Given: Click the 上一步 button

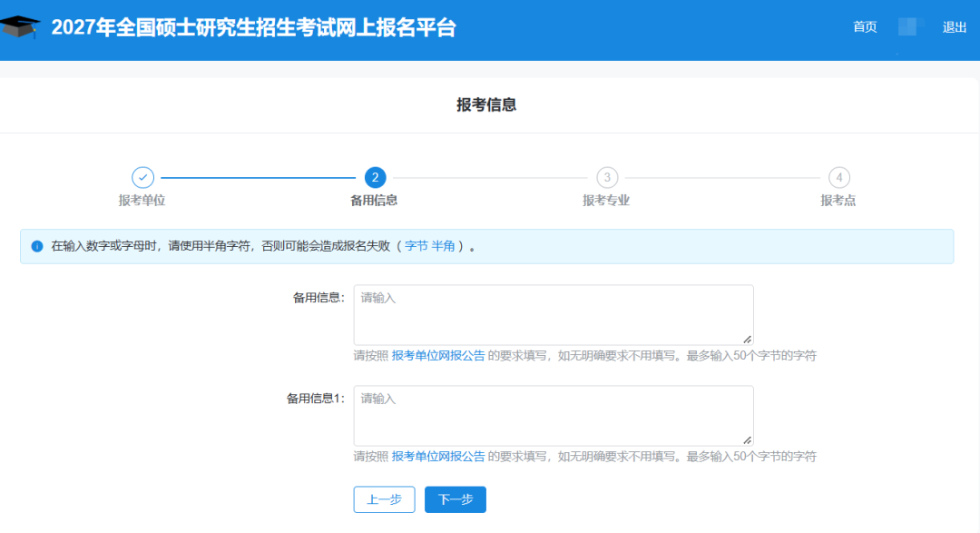Looking at the screenshot, I should (x=385, y=499).
